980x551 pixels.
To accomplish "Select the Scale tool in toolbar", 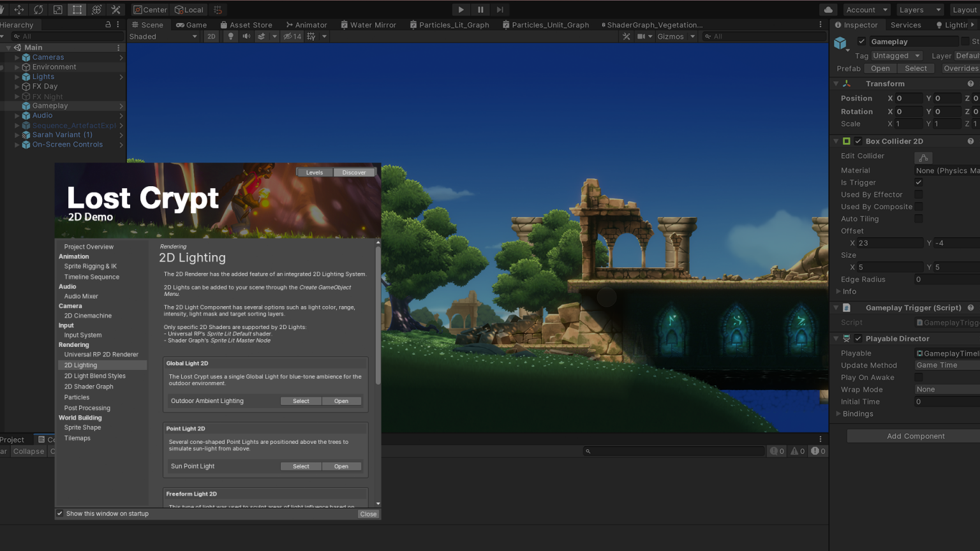I will point(57,10).
